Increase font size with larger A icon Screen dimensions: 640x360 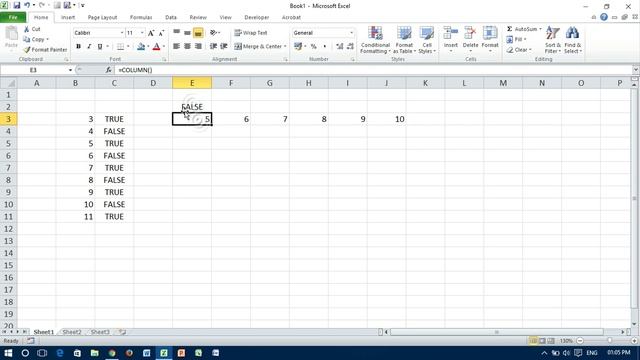(x=151, y=33)
